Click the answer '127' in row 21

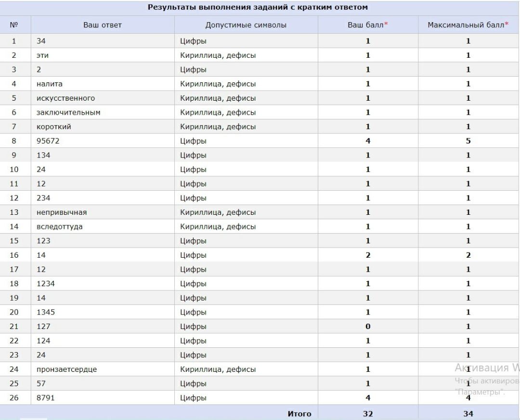pyautogui.click(x=43, y=327)
